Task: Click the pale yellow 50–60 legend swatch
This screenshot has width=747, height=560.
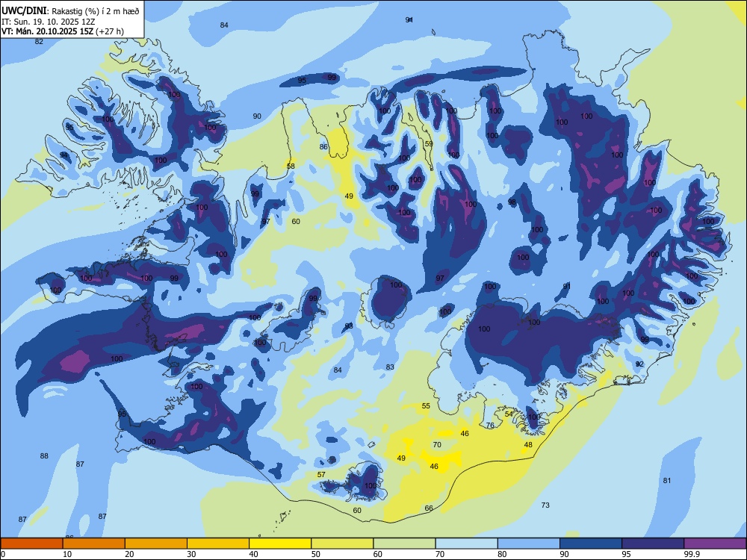Action: [342, 544]
